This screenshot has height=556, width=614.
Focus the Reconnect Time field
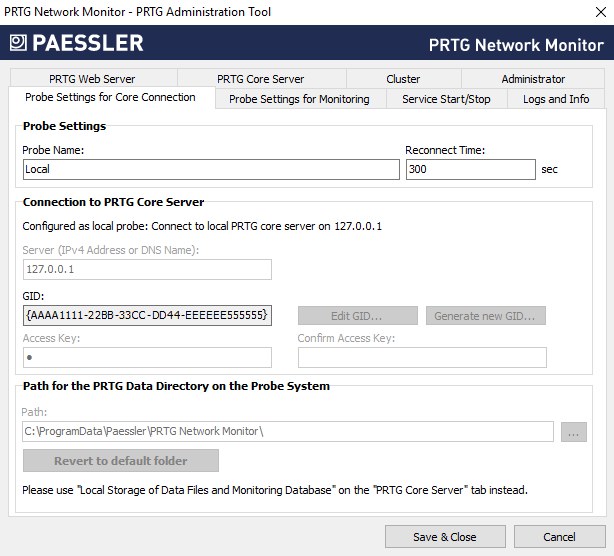point(470,170)
